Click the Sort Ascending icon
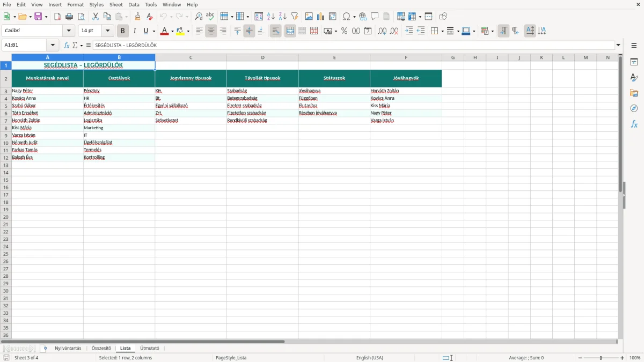 pos(271,17)
